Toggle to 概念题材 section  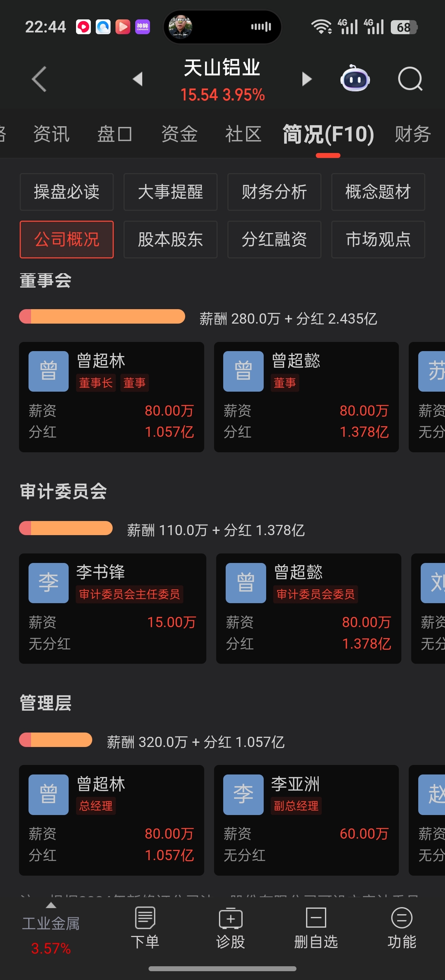[x=378, y=192]
